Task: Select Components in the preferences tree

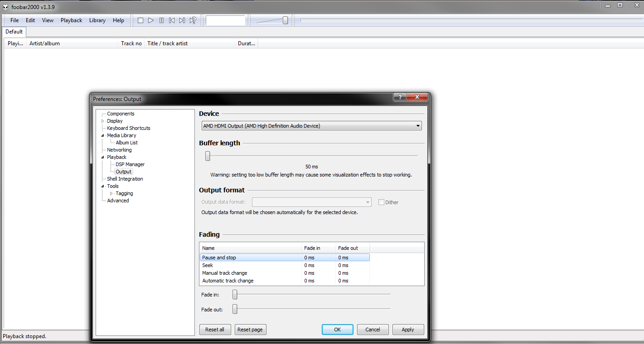Action: (121, 114)
